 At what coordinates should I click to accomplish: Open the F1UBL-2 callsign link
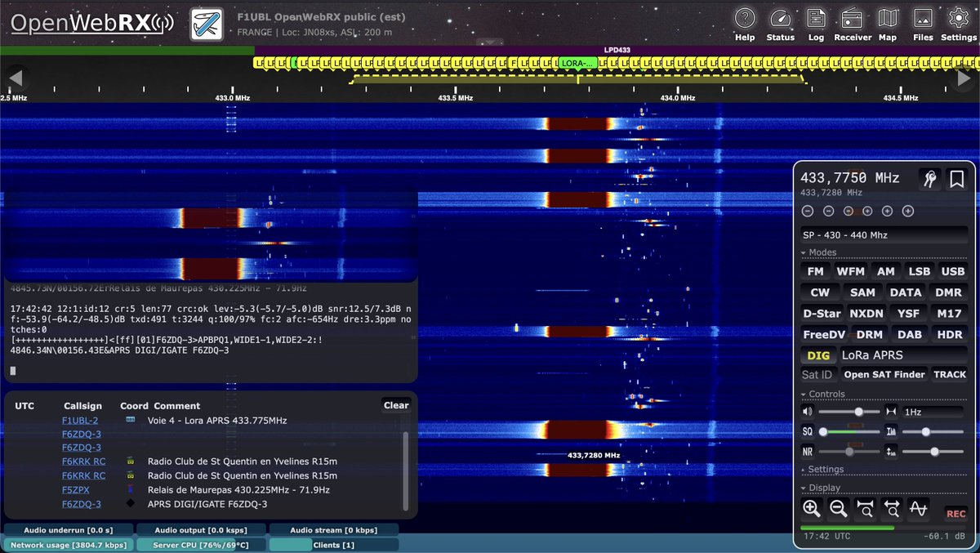pyautogui.click(x=80, y=421)
